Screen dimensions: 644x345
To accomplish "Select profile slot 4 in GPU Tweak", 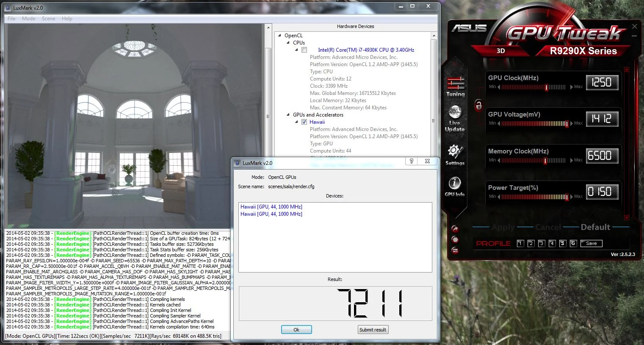I will [x=552, y=243].
